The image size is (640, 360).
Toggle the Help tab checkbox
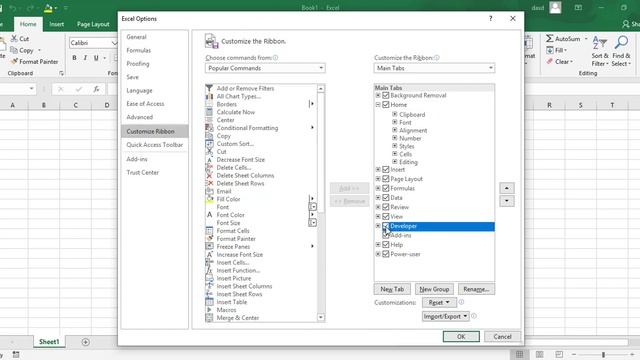coord(386,245)
